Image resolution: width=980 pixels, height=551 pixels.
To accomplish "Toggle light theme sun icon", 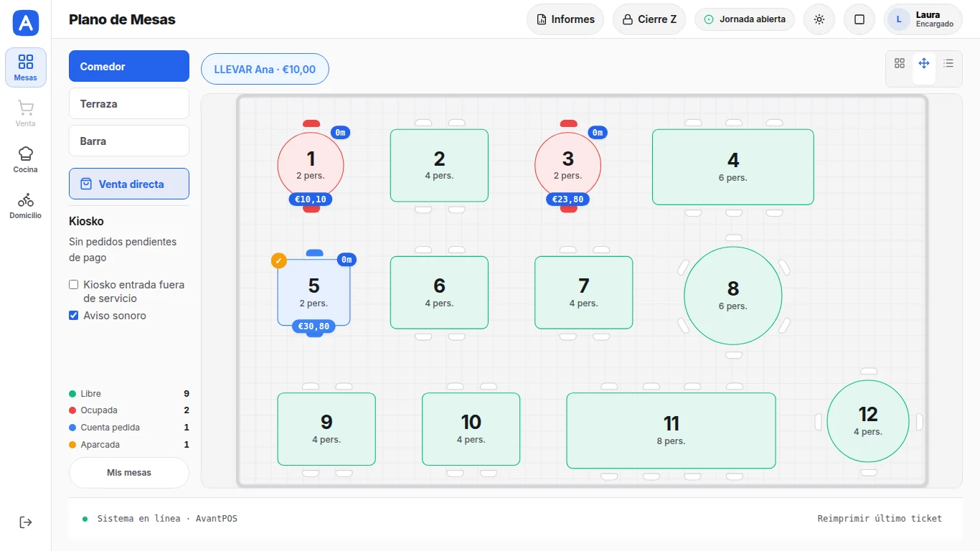I will click(819, 19).
